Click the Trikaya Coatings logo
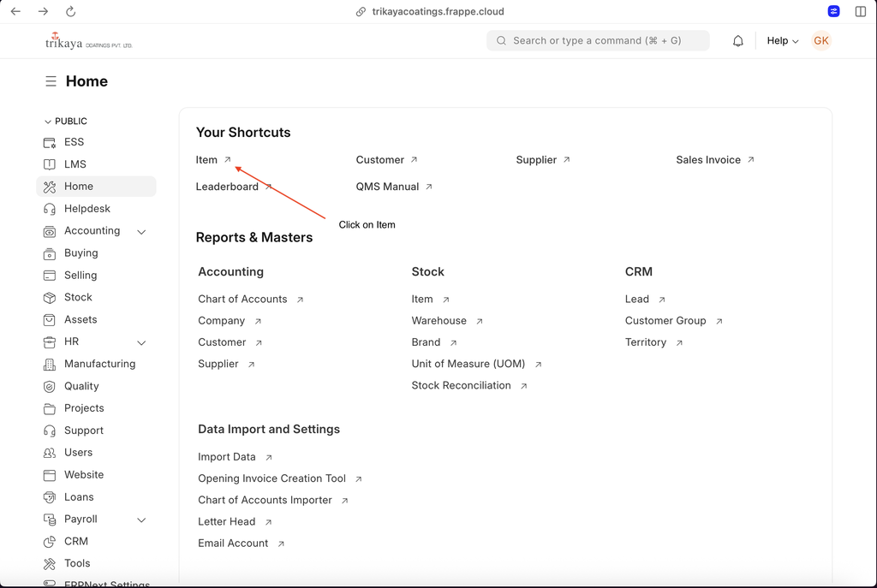The height and width of the screenshot is (588, 877). 89,41
